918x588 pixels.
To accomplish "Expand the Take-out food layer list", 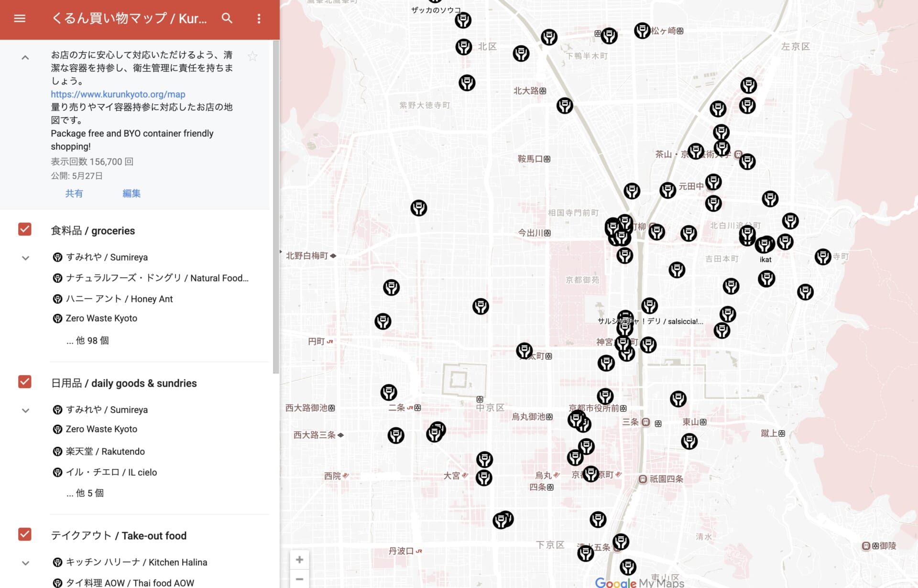I will (x=26, y=563).
